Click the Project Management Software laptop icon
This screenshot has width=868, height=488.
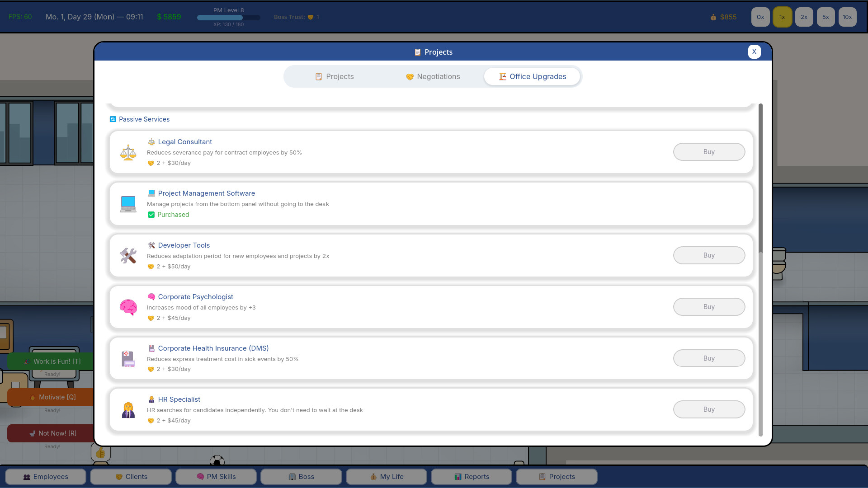tap(128, 204)
